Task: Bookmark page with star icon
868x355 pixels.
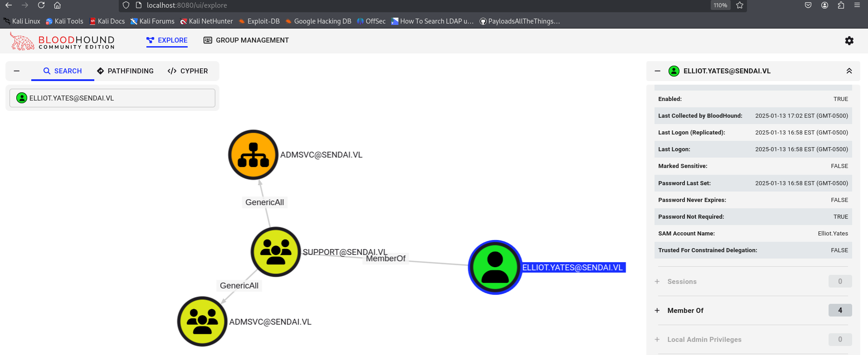Action: tap(740, 5)
